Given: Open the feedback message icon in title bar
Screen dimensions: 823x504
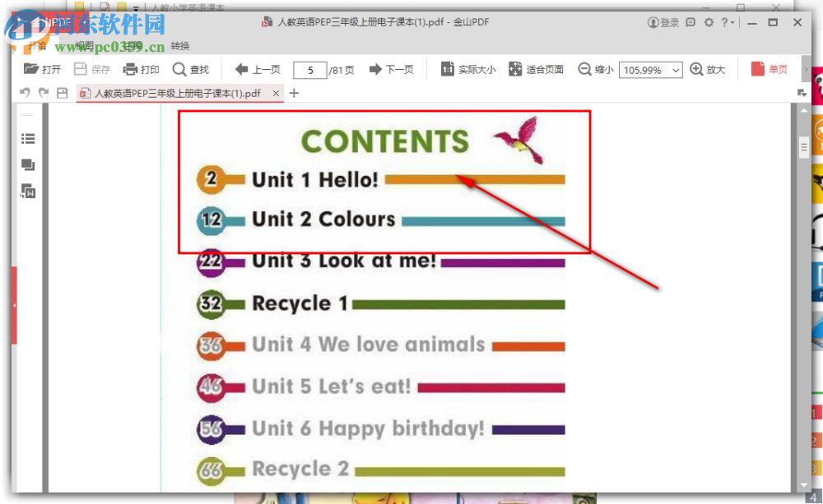Looking at the screenshot, I should (x=690, y=22).
